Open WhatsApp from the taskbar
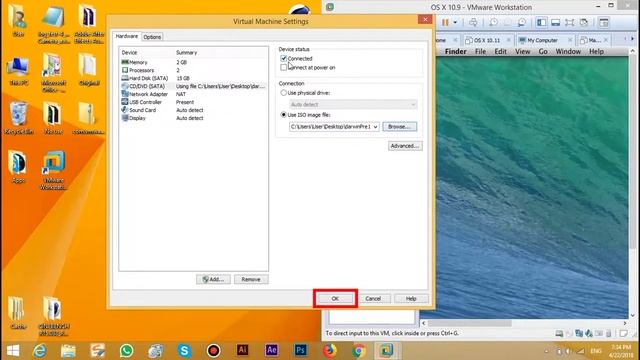 127,351
